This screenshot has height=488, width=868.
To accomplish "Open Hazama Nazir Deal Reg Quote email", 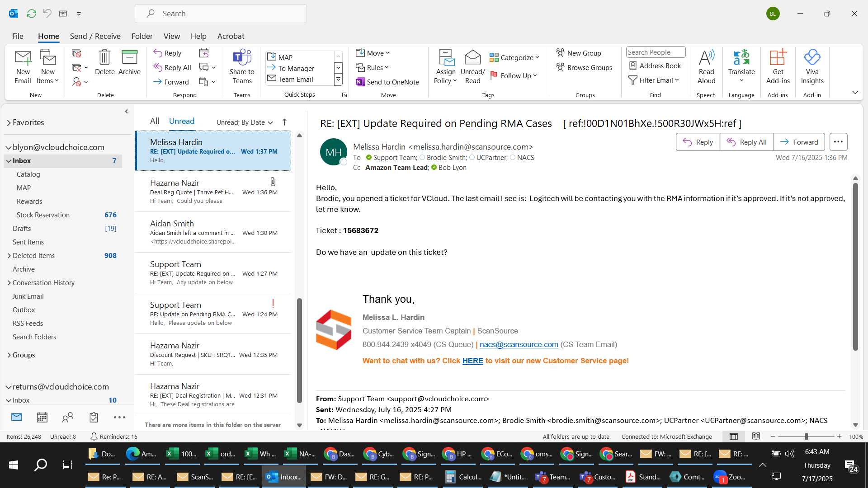I will 213,192.
